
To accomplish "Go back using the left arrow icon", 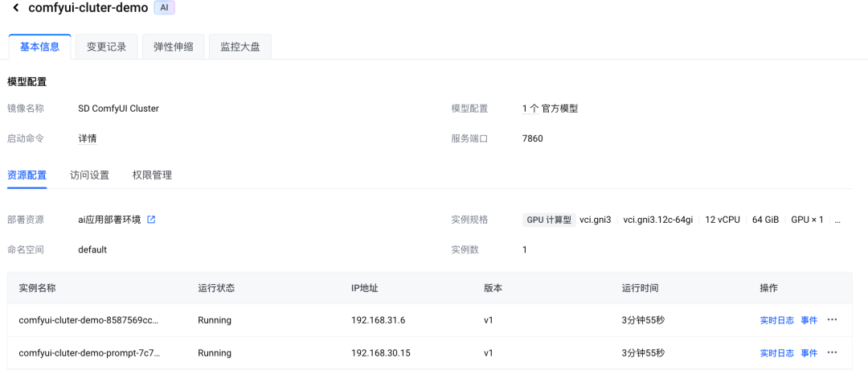I will (16, 8).
